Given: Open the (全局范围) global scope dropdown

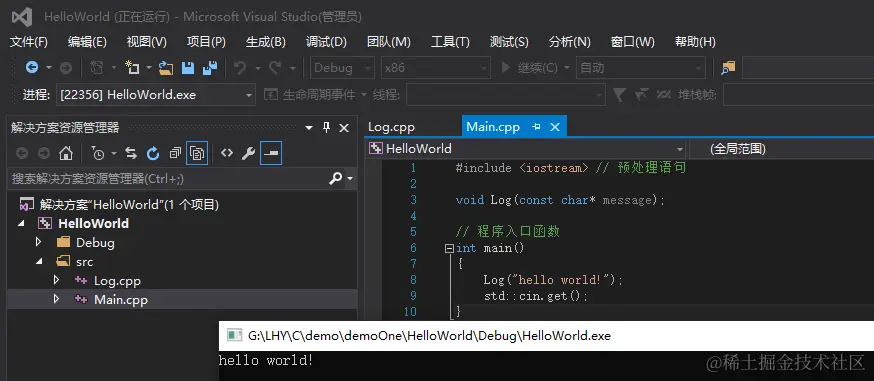Looking at the screenshot, I should (782, 149).
